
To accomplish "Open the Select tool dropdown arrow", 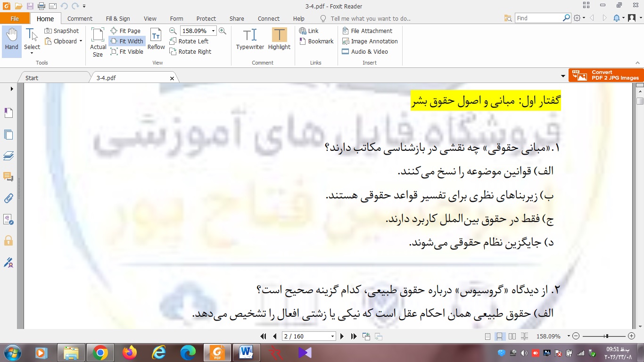I will pyautogui.click(x=32, y=53).
